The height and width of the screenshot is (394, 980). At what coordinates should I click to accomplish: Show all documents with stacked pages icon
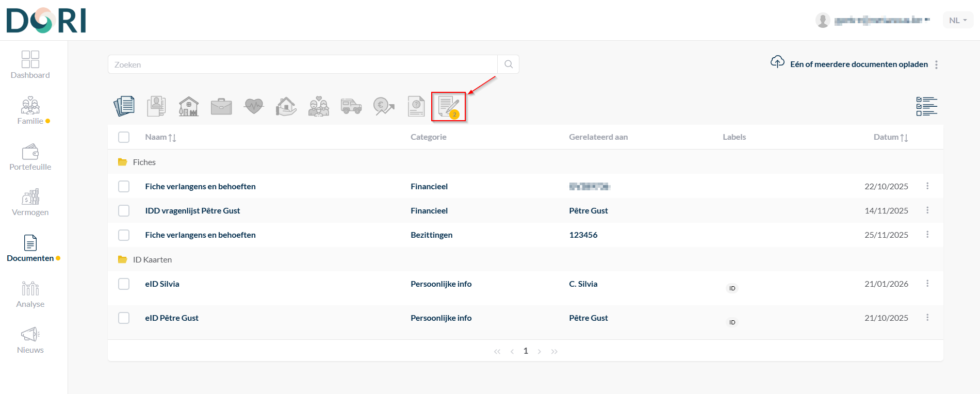tap(124, 106)
